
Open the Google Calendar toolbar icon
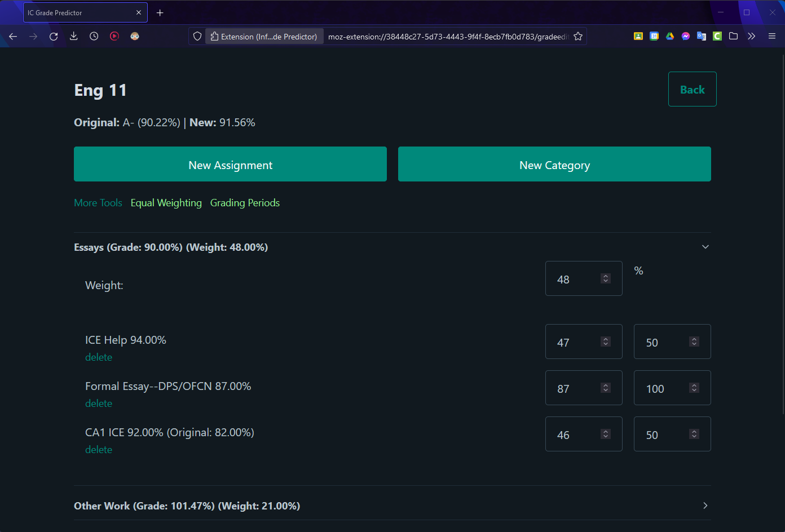654,36
